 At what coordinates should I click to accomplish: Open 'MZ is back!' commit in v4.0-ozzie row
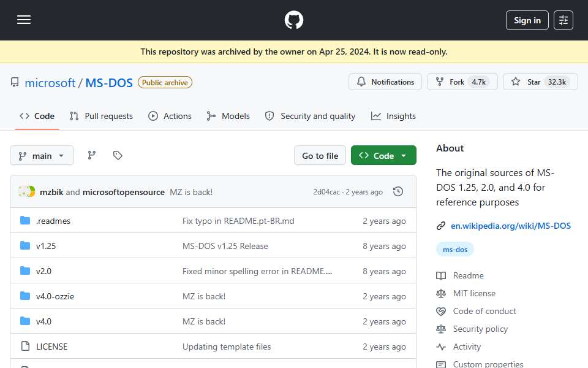click(x=203, y=296)
